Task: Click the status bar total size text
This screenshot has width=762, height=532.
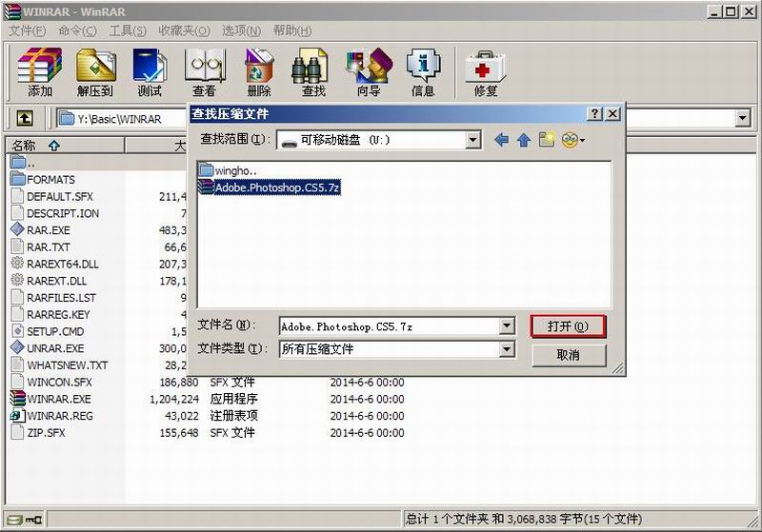Action: click(x=523, y=520)
